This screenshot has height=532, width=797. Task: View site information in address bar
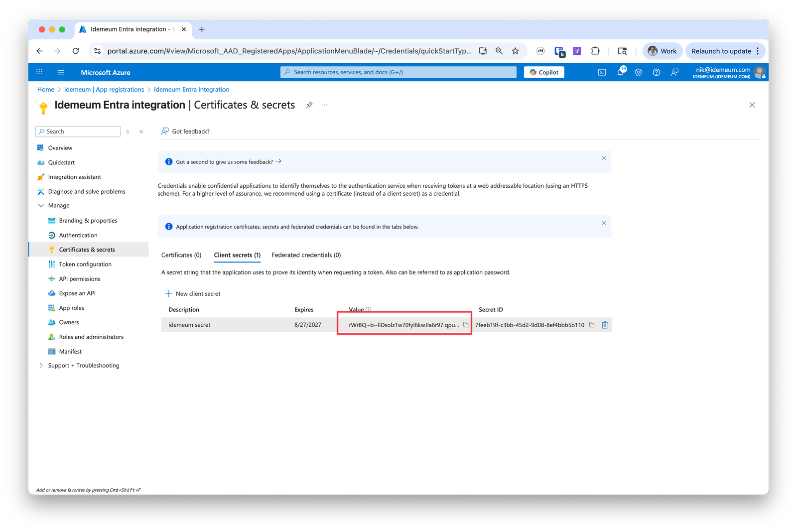tap(98, 51)
